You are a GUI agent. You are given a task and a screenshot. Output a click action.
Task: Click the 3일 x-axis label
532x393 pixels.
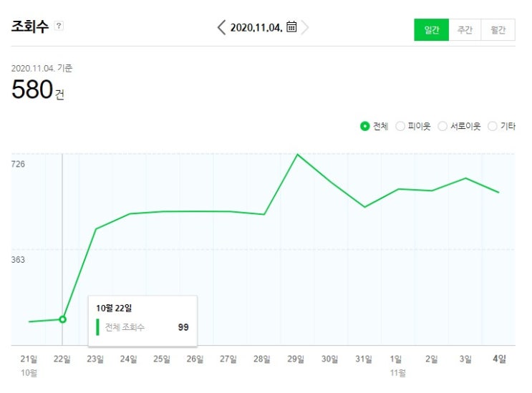[x=465, y=359]
